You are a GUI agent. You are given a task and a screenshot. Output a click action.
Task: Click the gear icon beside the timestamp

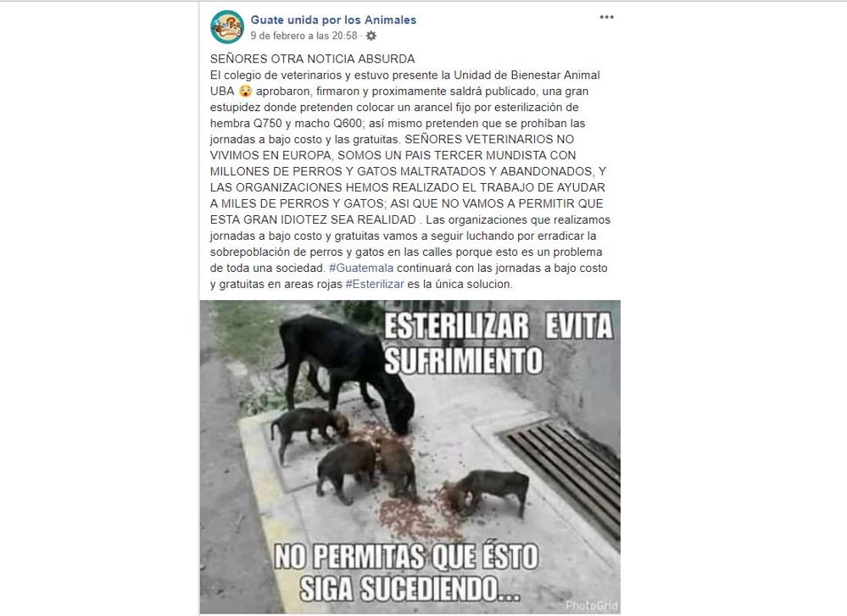click(371, 36)
